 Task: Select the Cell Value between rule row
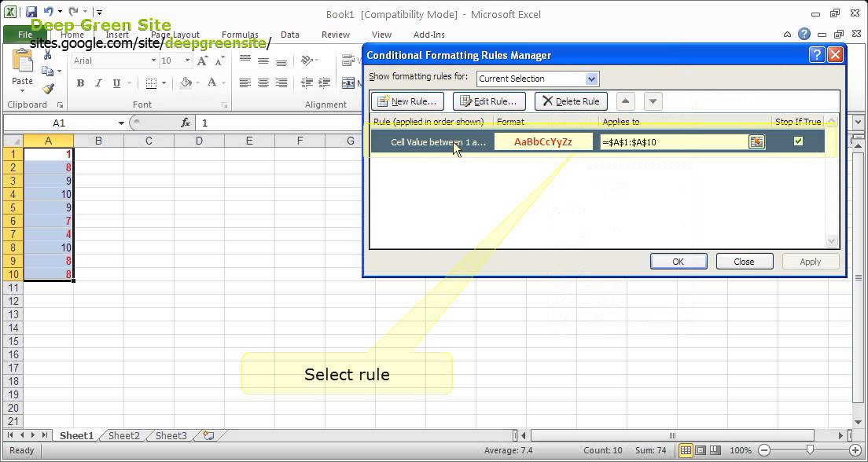click(598, 141)
